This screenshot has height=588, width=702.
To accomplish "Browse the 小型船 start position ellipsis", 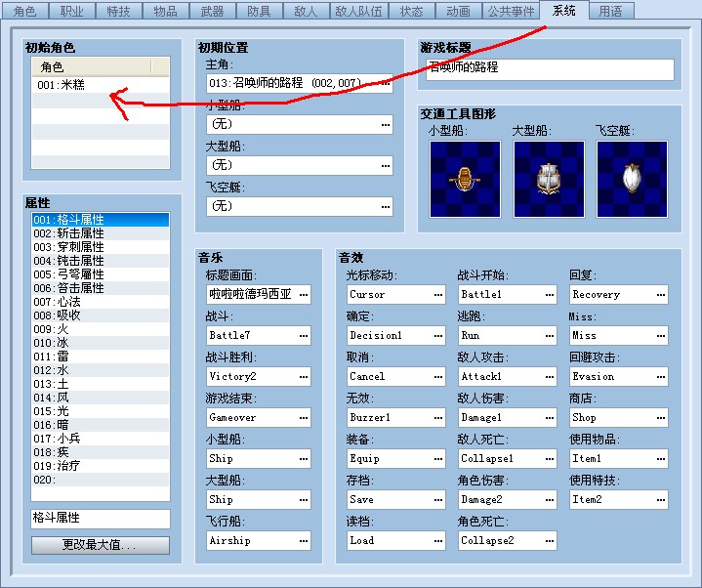I will click(386, 124).
